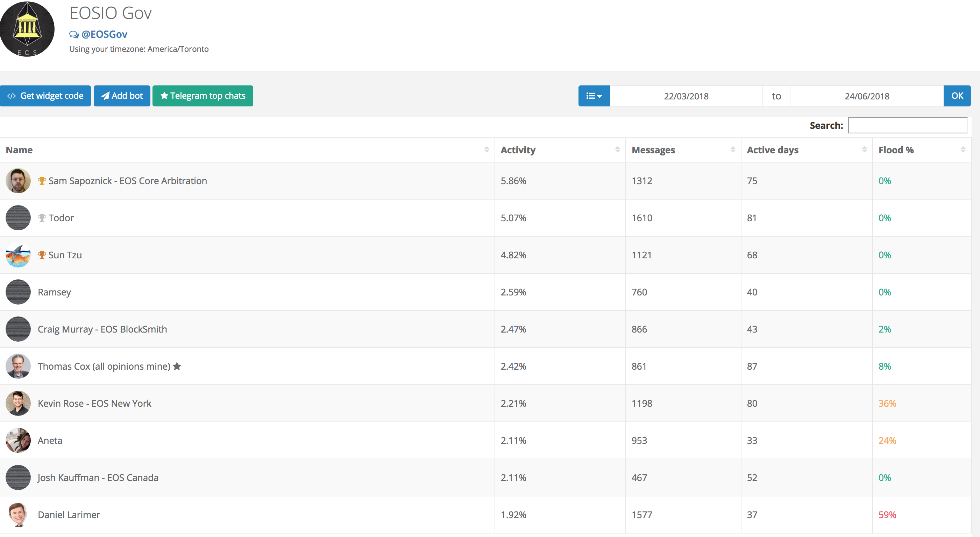The image size is (980, 537).
Task: Click the timezone text America/Toronto
Action: coord(178,49)
